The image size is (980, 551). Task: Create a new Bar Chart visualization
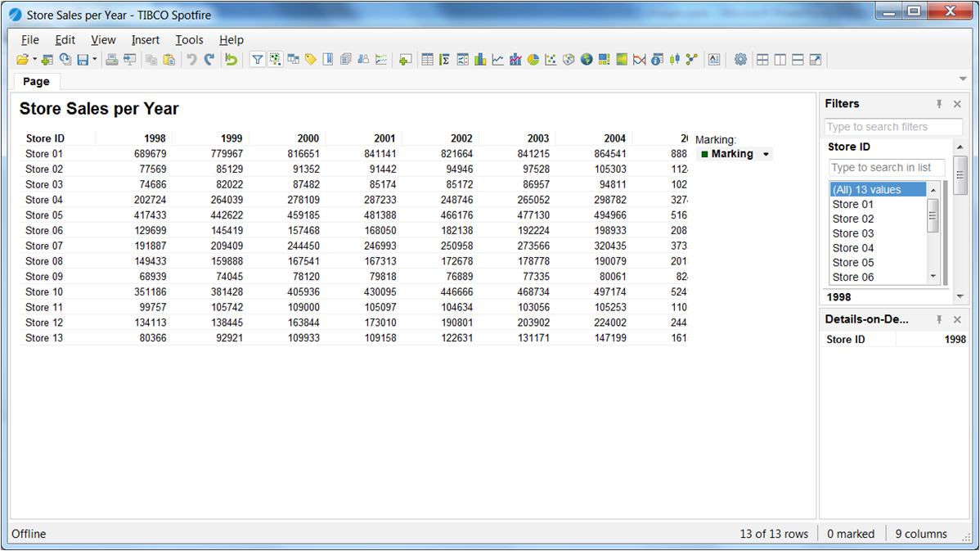[x=480, y=59]
